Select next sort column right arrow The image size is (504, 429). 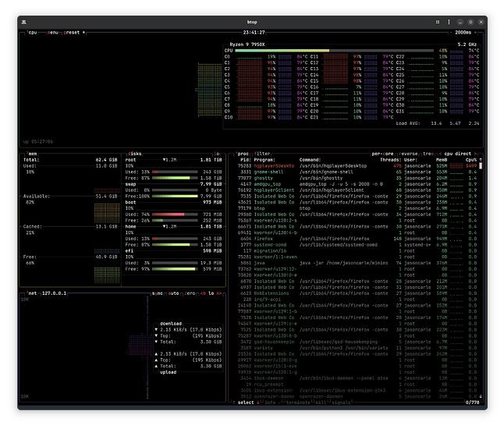[x=475, y=154]
